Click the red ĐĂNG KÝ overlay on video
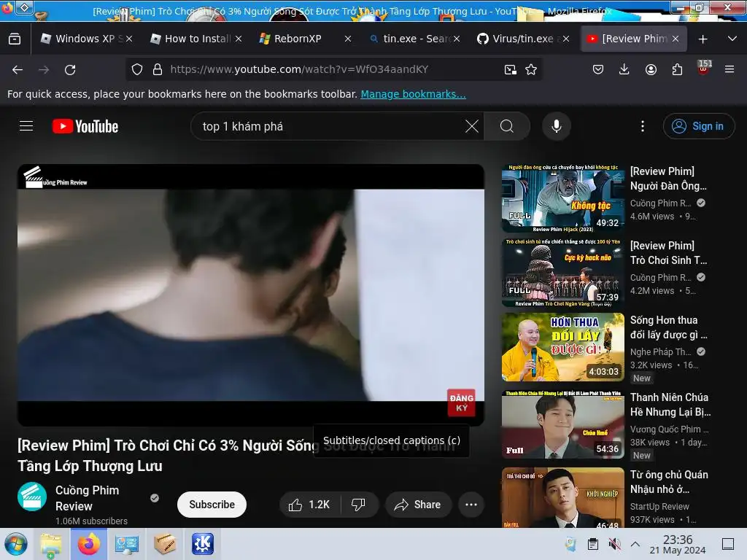This screenshot has width=747, height=560. (x=461, y=402)
